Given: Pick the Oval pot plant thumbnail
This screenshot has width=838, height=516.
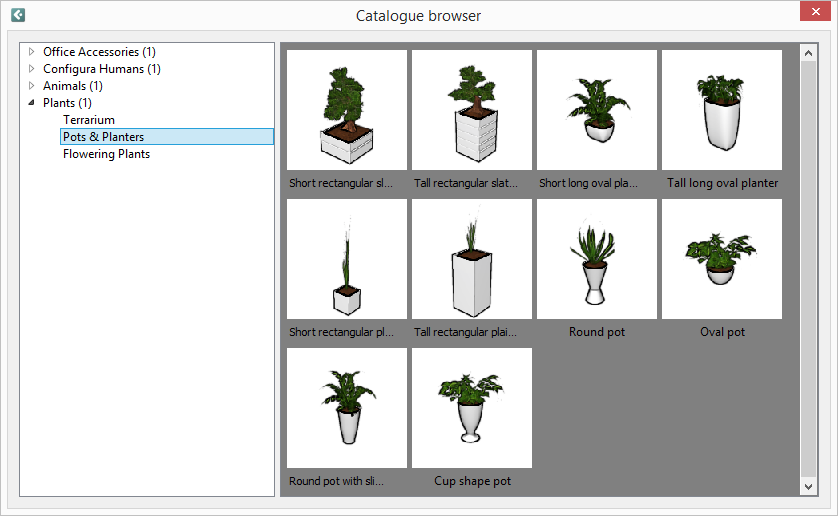Looking at the screenshot, I should (722, 259).
